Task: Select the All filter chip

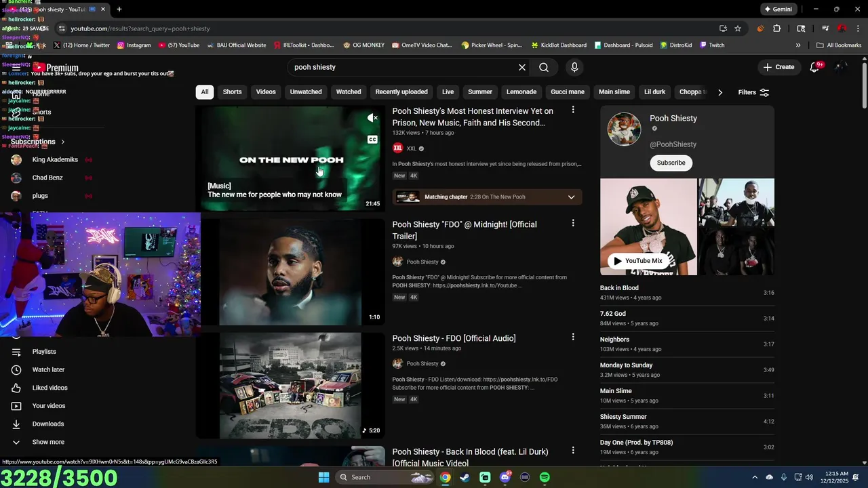Action: pyautogui.click(x=205, y=91)
